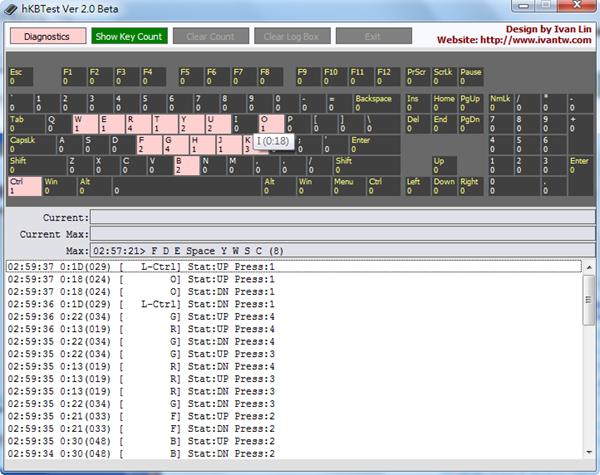
Task: Click the Menu key on bottom row
Action: coord(346,186)
